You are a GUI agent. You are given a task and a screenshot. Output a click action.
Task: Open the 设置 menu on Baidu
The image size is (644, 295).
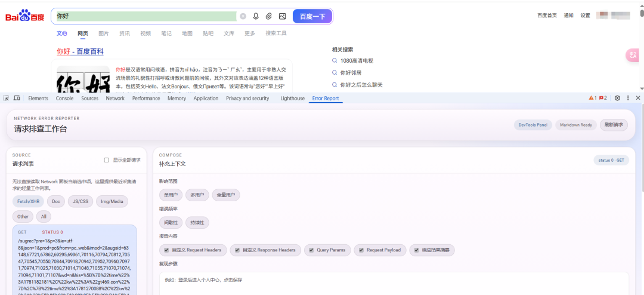pos(586,16)
